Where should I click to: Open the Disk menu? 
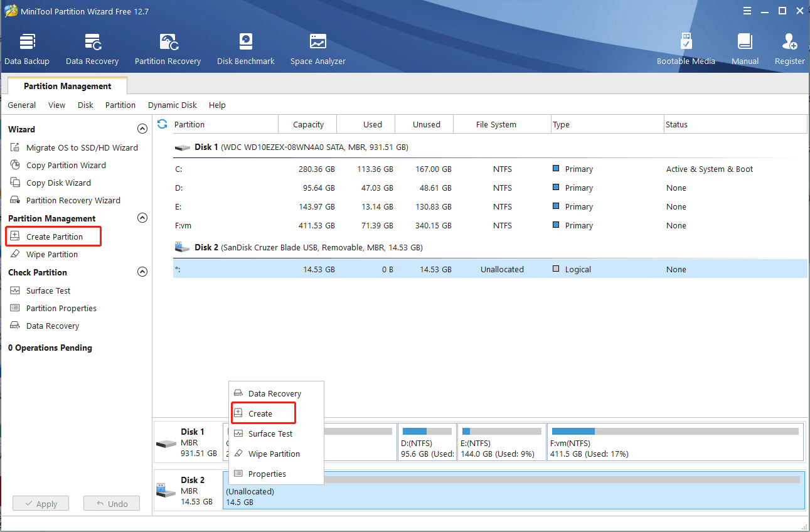pos(85,105)
